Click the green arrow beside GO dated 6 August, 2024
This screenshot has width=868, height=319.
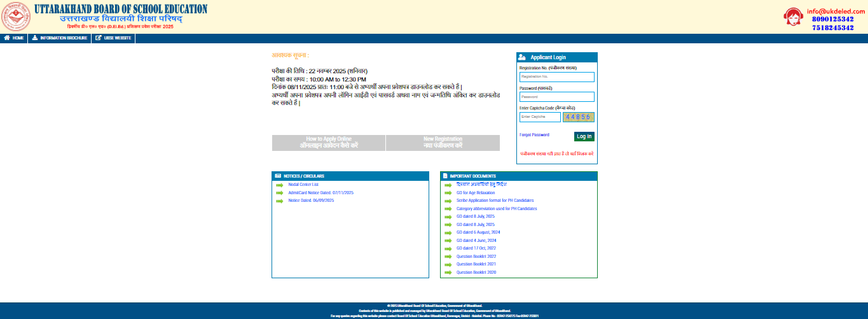pos(448,232)
